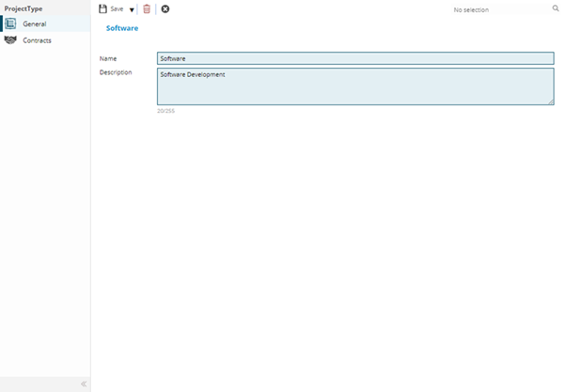This screenshot has width=564, height=392.
Task: Click the 'No selection' search box
Action: tap(496, 9)
